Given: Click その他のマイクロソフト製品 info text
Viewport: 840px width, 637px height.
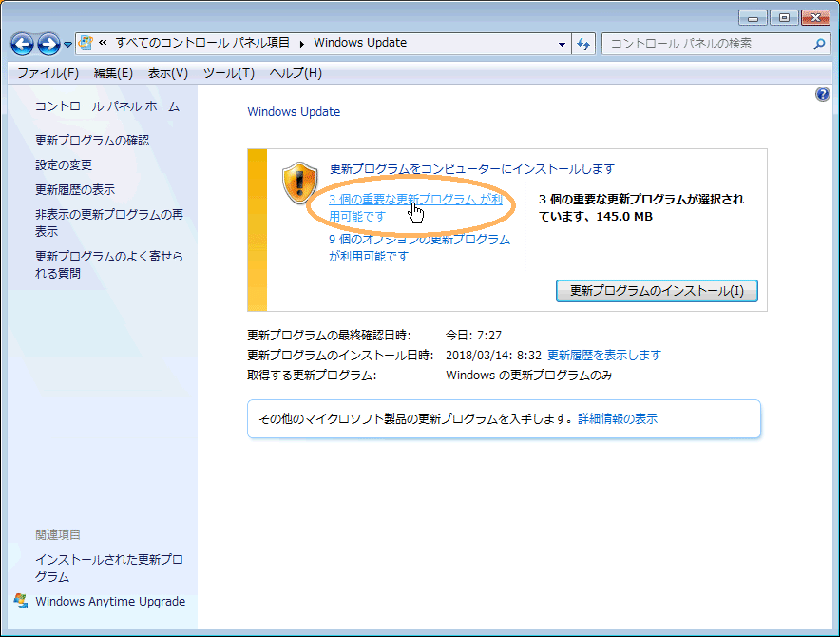Looking at the screenshot, I should [415, 419].
